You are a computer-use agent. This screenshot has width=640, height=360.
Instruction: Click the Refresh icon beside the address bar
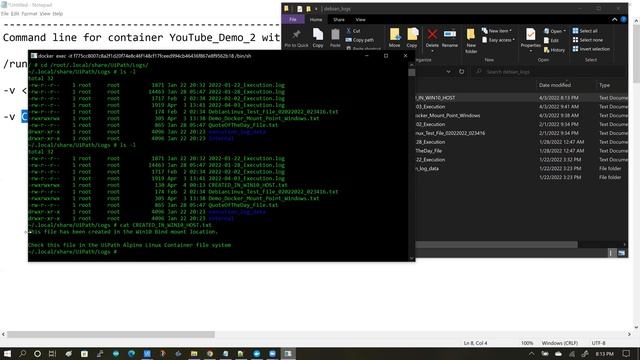tap(461, 71)
